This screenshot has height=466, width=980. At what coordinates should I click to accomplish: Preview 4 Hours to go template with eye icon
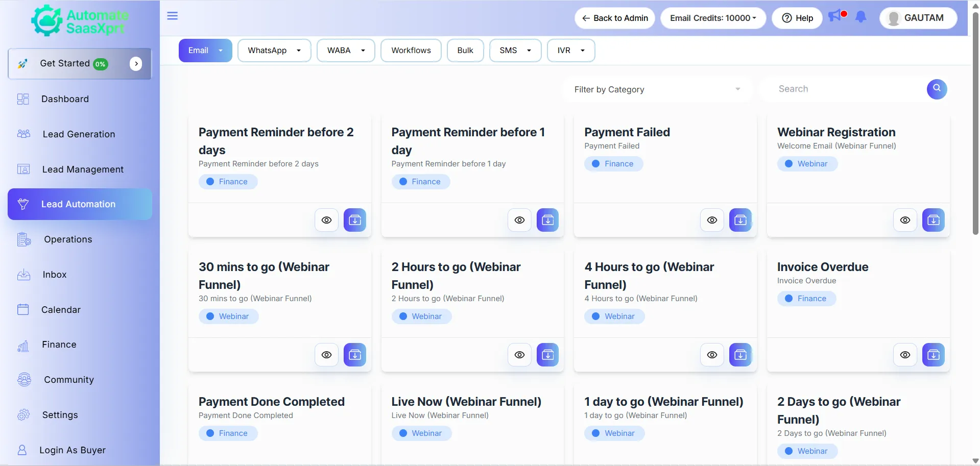click(x=712, y=355)
